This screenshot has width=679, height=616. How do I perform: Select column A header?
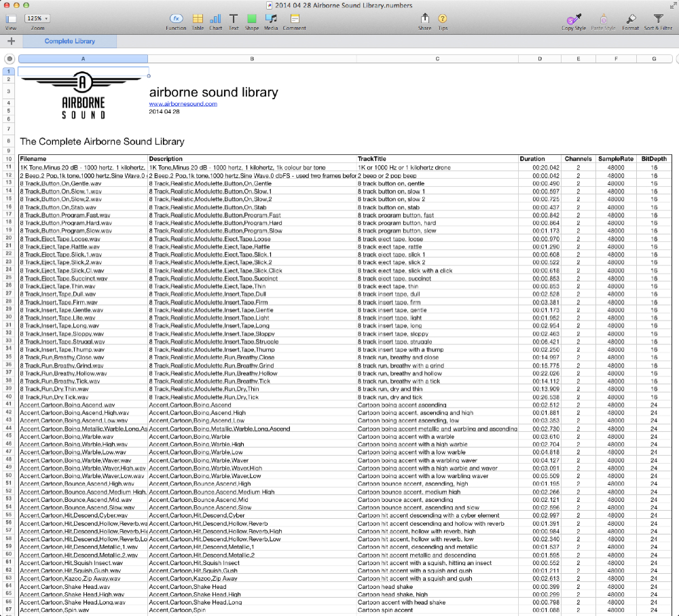point(83,59)
